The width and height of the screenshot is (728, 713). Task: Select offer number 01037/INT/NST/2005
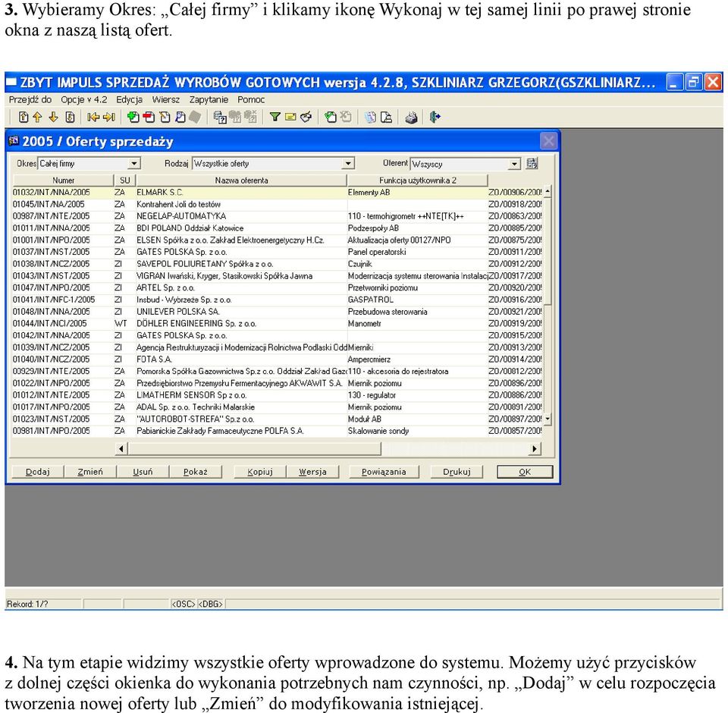pos(51,252)
